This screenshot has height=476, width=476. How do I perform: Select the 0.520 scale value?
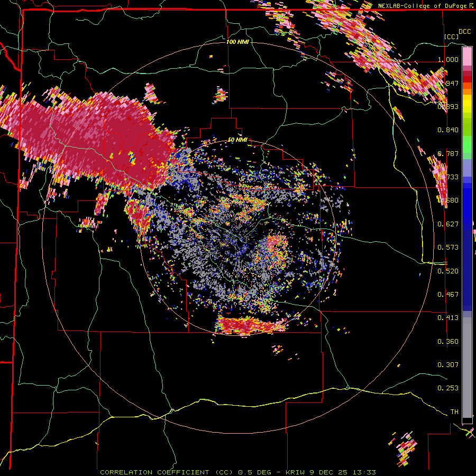(x=448, y=271)
